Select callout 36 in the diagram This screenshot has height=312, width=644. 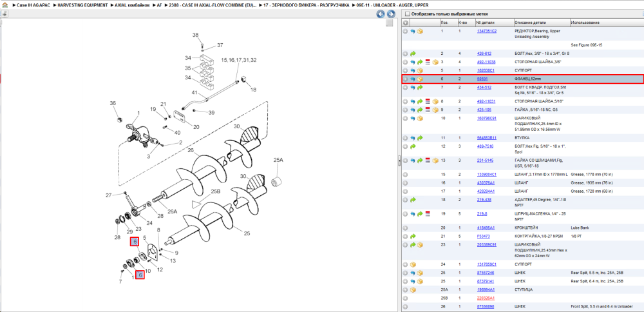[x=113, y=104]
